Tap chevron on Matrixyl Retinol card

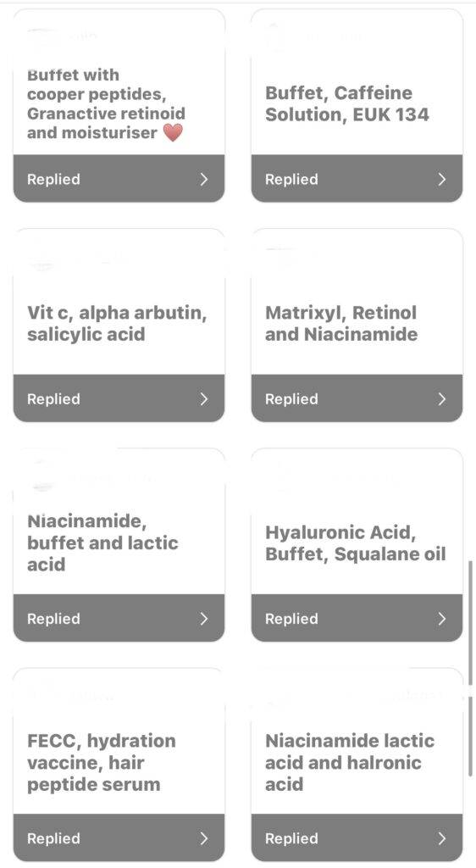tap(442, 398)
